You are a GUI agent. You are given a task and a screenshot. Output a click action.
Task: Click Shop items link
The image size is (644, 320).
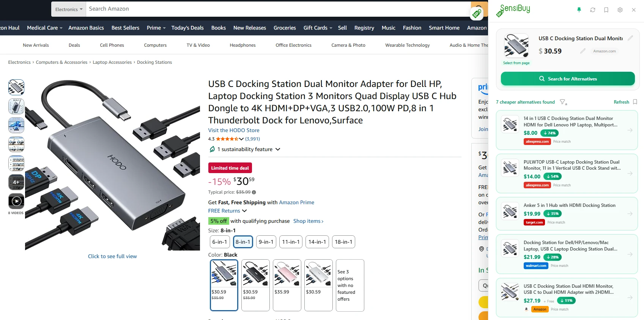[308, 221]
